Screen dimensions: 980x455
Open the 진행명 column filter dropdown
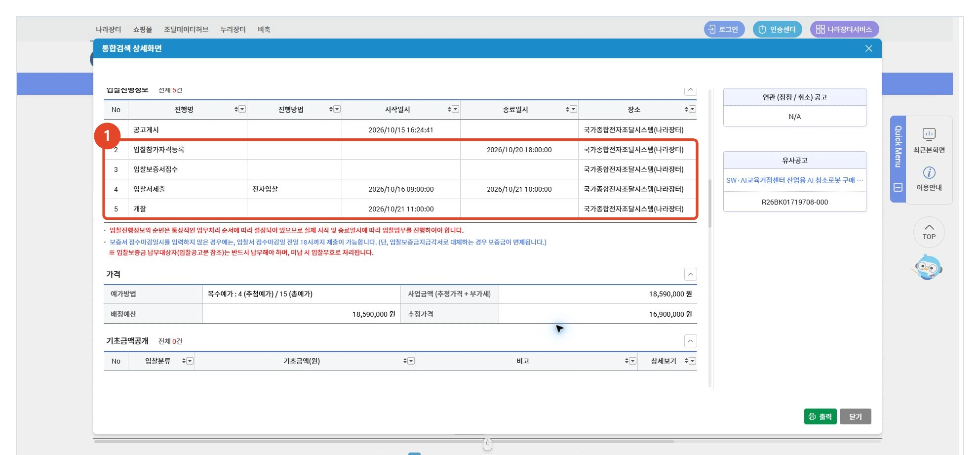(242, 109)
